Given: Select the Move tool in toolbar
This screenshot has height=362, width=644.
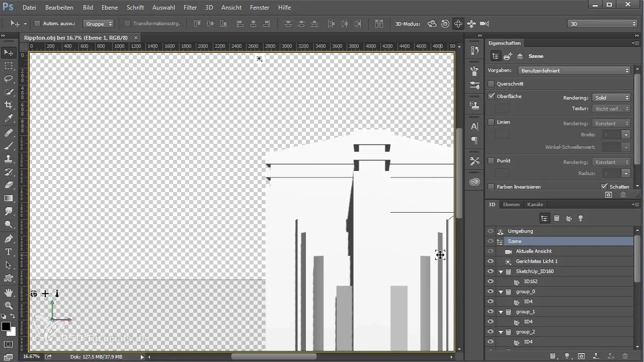Looking at the screenshot, I should [x=9, y=52].
